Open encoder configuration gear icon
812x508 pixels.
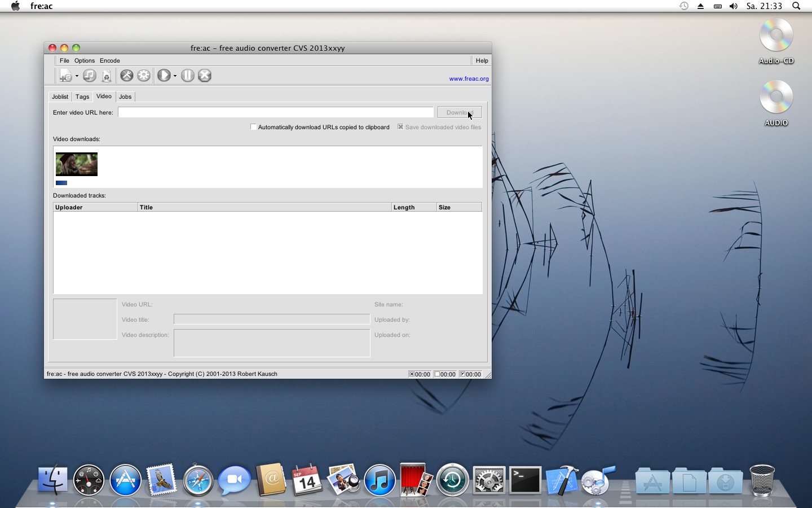pos(144,76)
